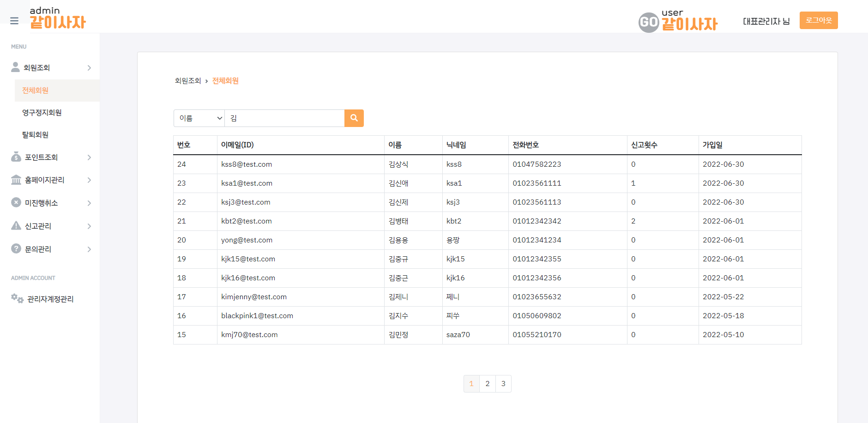The image size is (868, 423).
Task: Expand the 홈페이지관리 chevron
Action: 89,180
